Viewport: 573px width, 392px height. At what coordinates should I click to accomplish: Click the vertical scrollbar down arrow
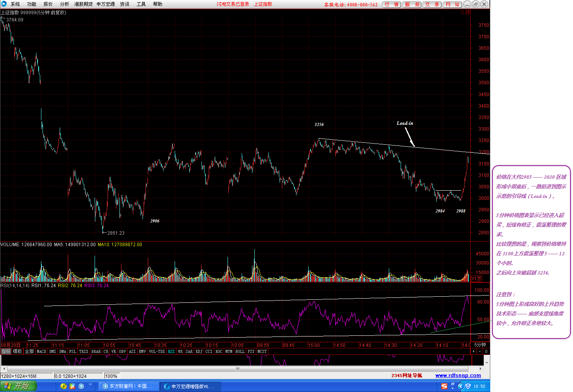(487, 362)
